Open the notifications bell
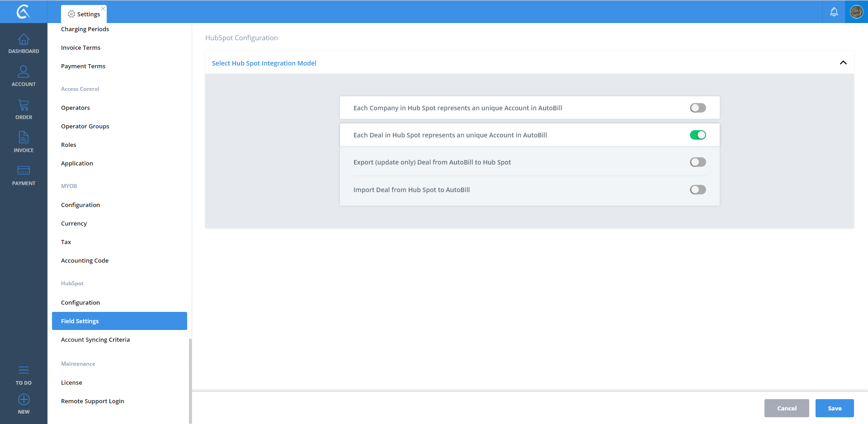The height and width of the screenshot is (424, 868). [x=834, y=12]
